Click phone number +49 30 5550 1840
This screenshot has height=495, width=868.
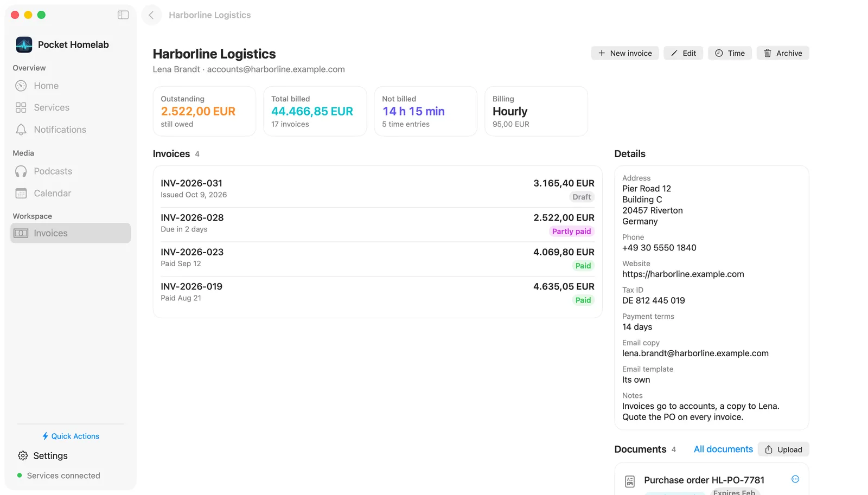[659, 248]
